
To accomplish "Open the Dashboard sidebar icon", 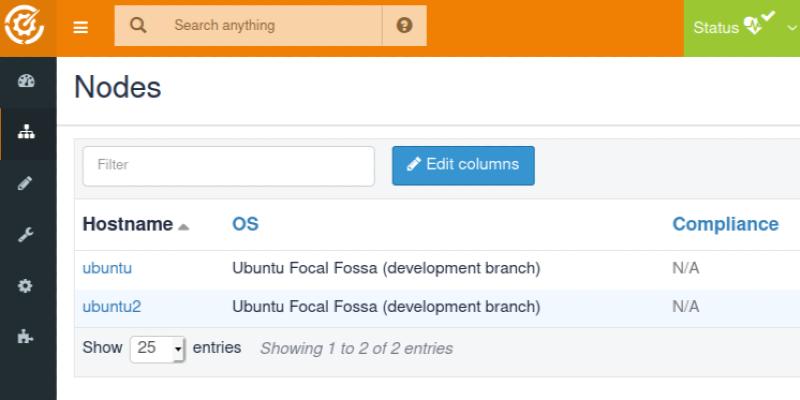I will [x=27, y=82].
